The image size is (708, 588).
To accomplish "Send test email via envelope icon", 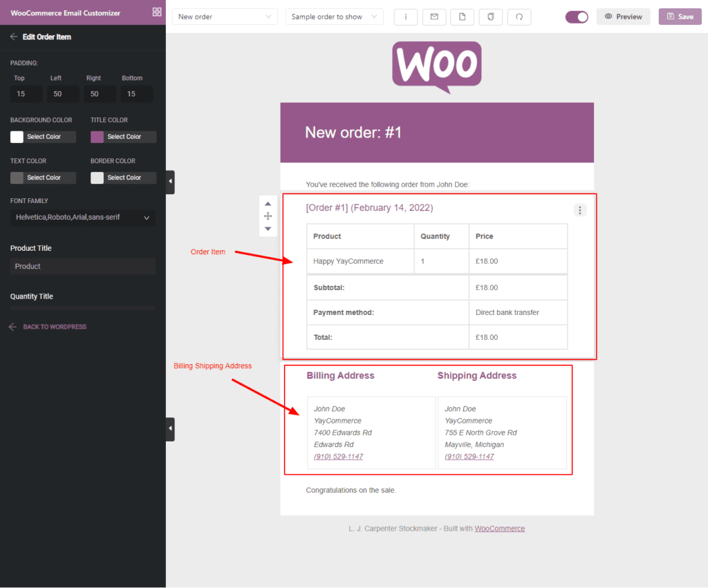I will coord(434,17).
